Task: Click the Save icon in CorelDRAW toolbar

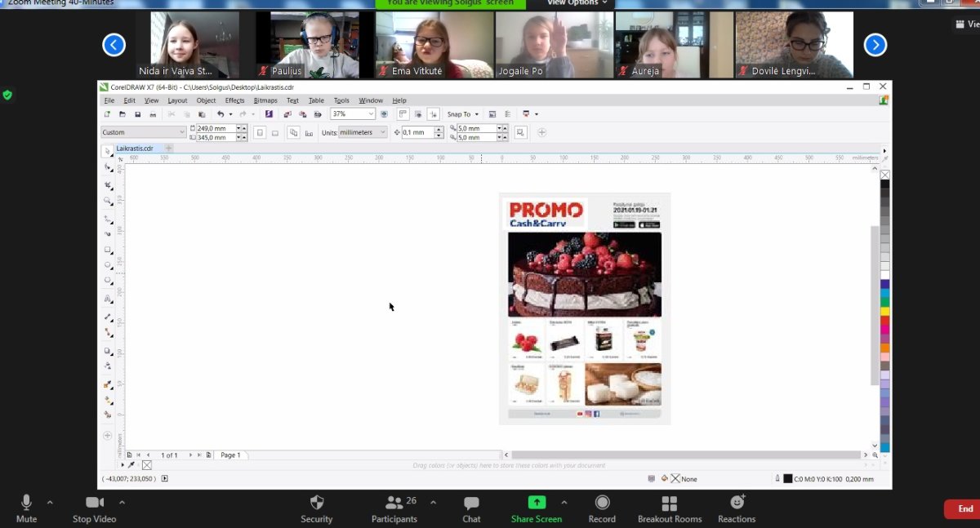Action: pyautogui.click(x=138, y=114)
